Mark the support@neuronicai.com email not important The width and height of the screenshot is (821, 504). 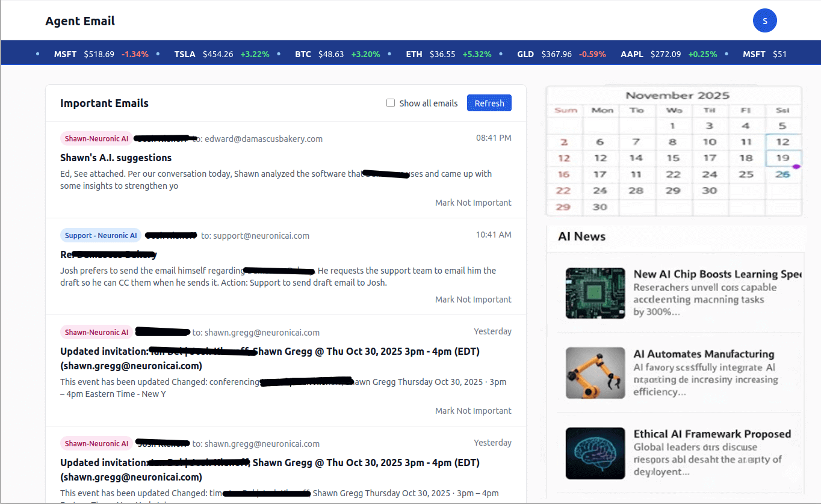coord(473,300)
